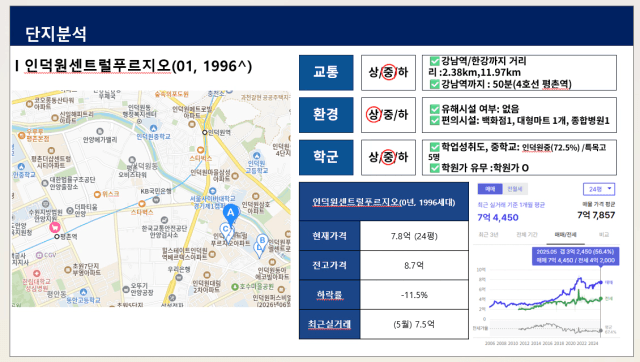Click the 한국교통안전공단 안양검사소 icon
Viewport: 640px width, 362px height.
164,220
